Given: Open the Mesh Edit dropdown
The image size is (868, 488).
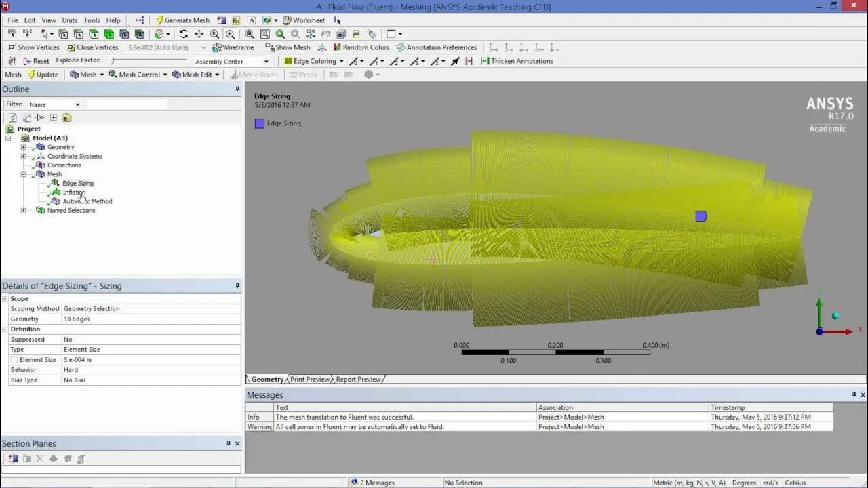Looking at the screenshot, I should [195, 75].
